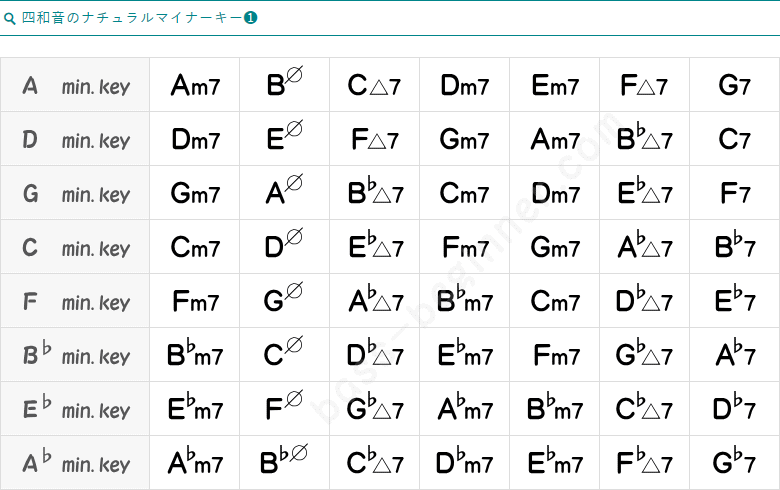This screenshot has width=780, height=490.
Task: Open the 四和音のナチュラルマイナーキー heading
Action: pos(132,18)
